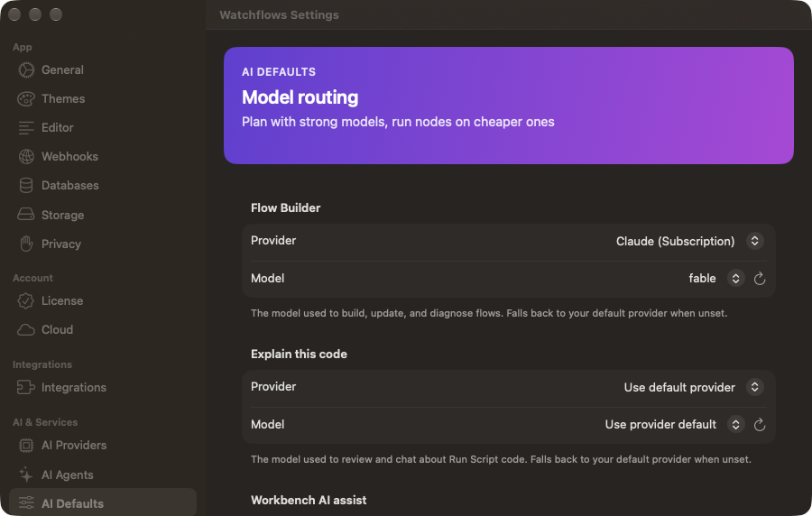Click the Explain this code heading
This screenshot has width=812, height=516.
tap(299, 354)
